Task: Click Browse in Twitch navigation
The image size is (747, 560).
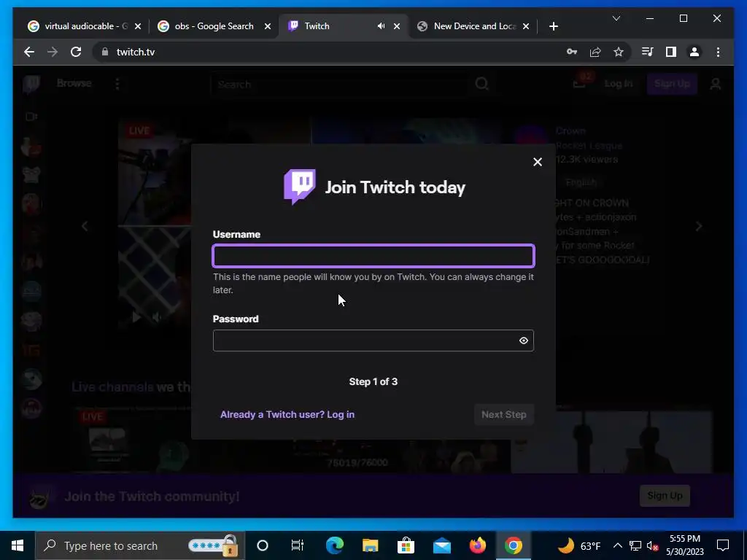Action: pyautogui.click(x=74, y=83)
